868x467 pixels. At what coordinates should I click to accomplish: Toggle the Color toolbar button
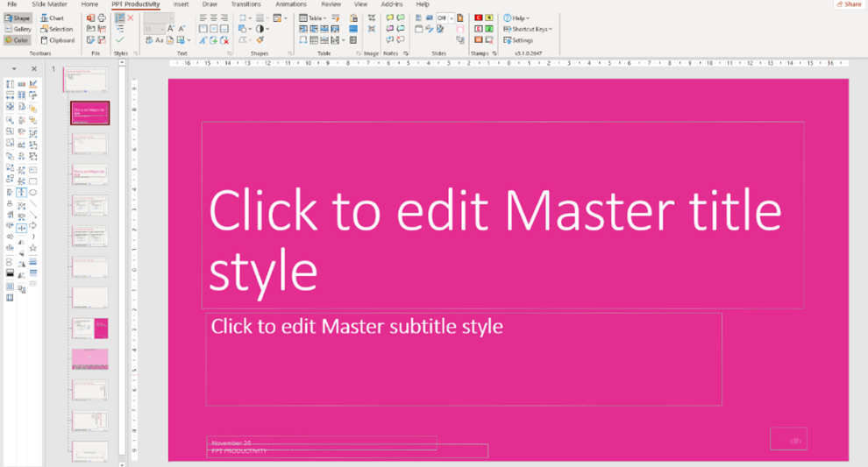point(18,39)
